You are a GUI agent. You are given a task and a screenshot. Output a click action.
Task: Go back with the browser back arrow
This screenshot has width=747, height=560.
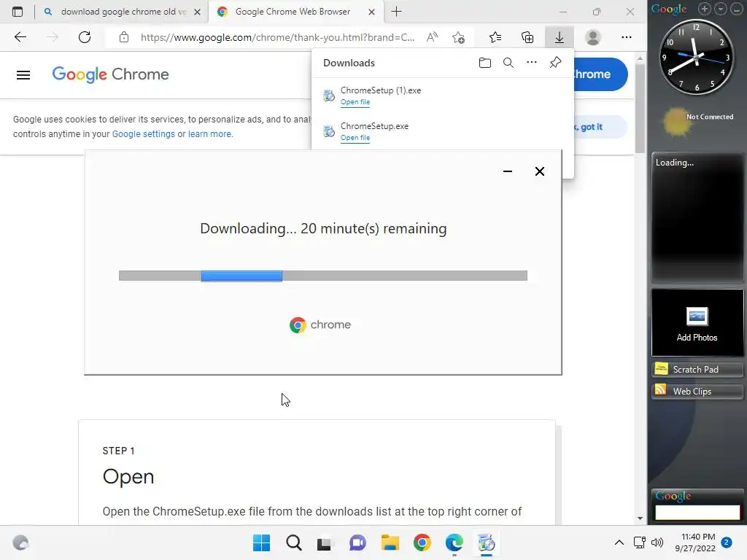click(x=20, y=37)
